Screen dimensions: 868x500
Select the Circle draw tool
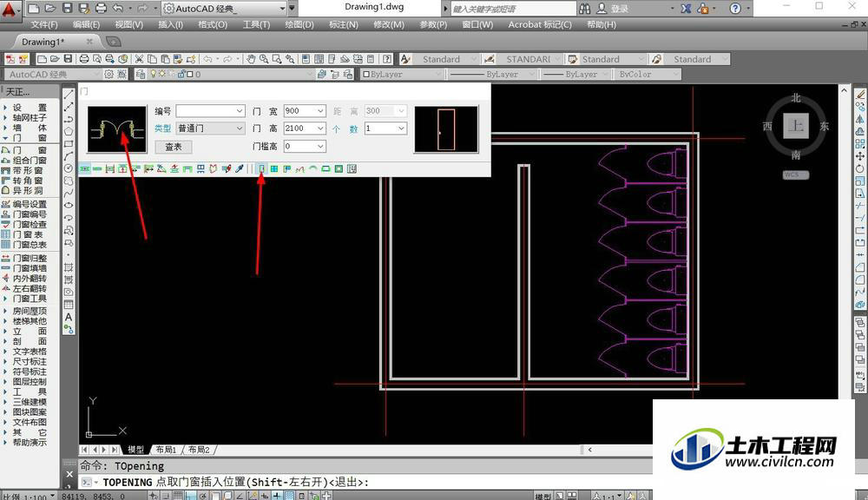pyautogui.click(x=69, y=168)
